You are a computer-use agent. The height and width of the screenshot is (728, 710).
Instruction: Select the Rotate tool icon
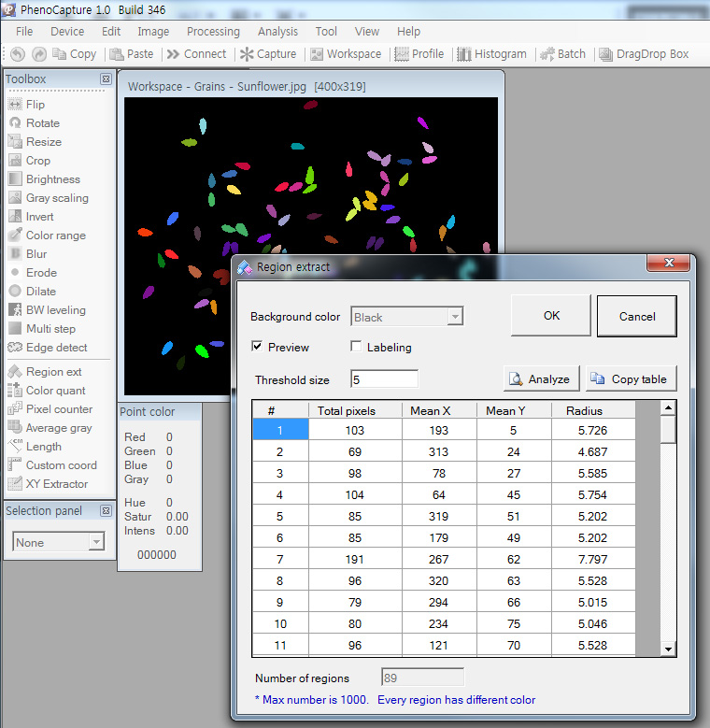tap(15, 123)
